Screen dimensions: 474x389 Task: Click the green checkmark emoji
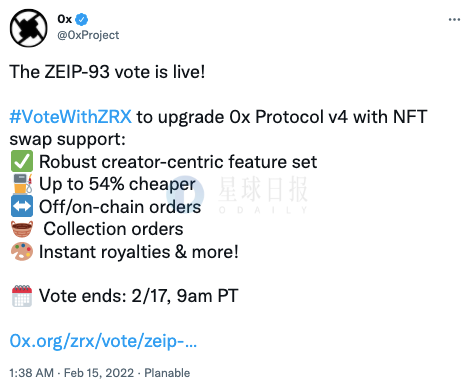22,161
